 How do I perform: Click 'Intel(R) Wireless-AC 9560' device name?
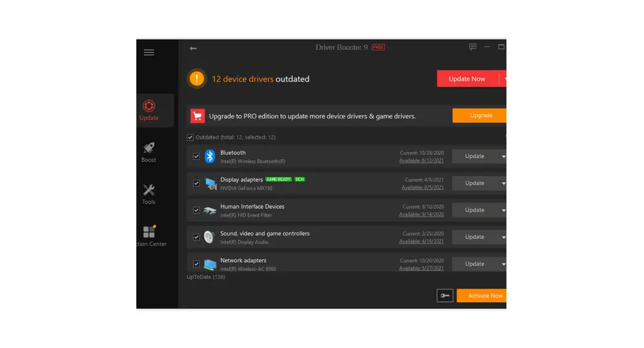(x=248, y=269)
